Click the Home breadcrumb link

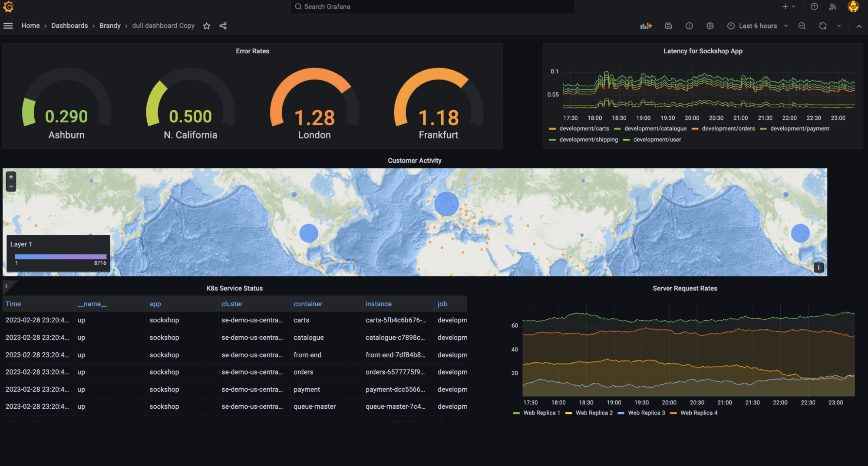(x=30, y=26)
